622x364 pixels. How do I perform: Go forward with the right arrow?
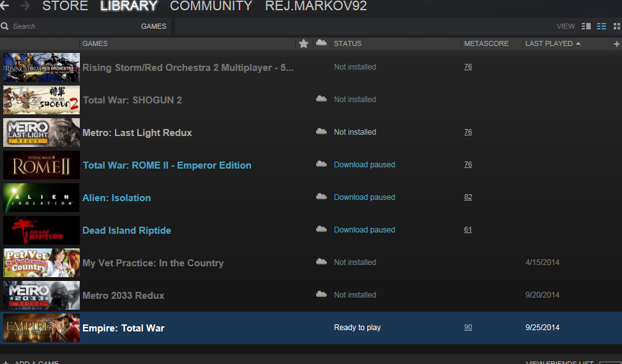coord(25,5)
